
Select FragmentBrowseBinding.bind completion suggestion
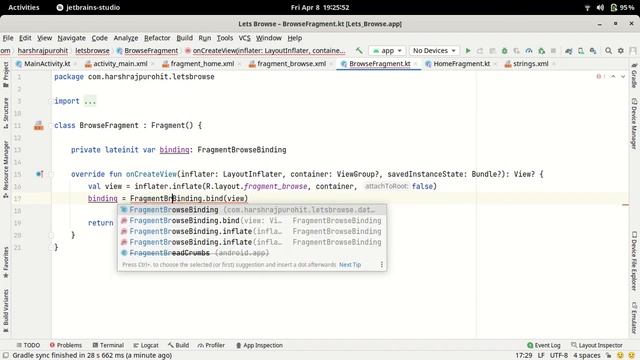[x=252, y=220]
